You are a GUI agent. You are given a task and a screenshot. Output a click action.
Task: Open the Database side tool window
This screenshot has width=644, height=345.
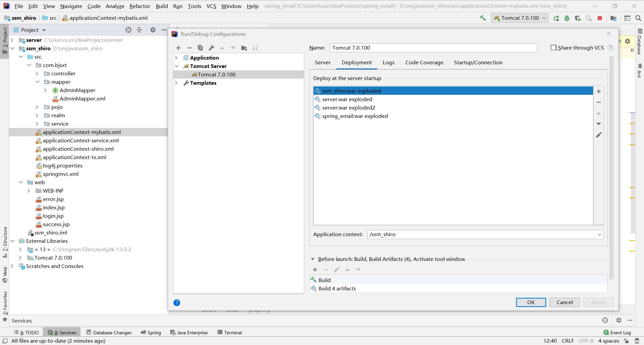[x=640, y=42]
